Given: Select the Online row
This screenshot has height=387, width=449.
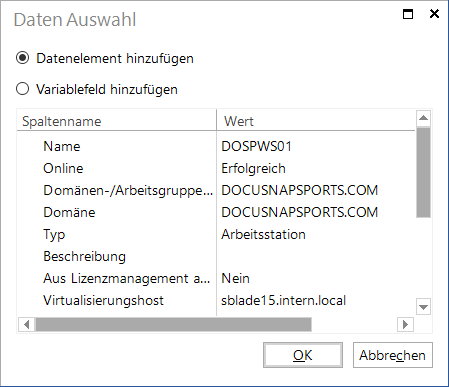Looking at the screenshot, I should (x=216, y=168).
